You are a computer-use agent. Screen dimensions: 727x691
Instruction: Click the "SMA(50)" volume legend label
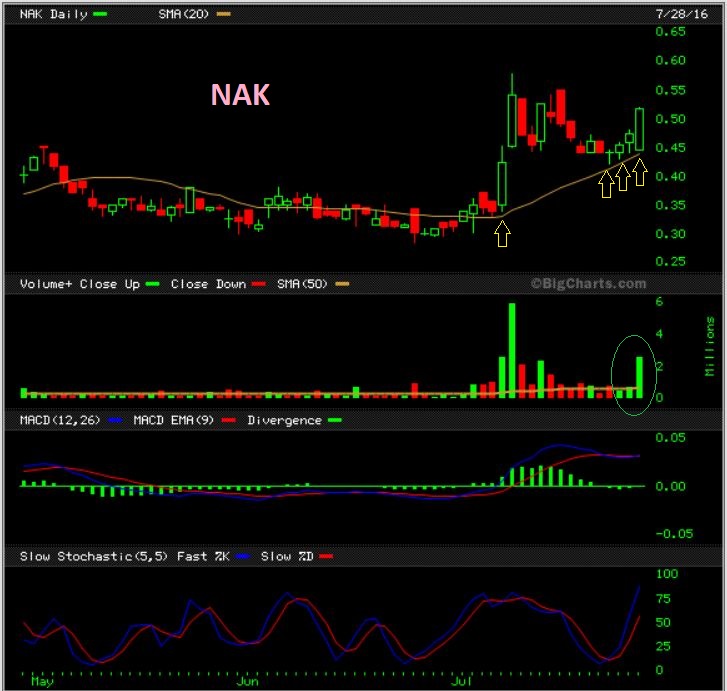pyautogui.click(x=302, y=284)
